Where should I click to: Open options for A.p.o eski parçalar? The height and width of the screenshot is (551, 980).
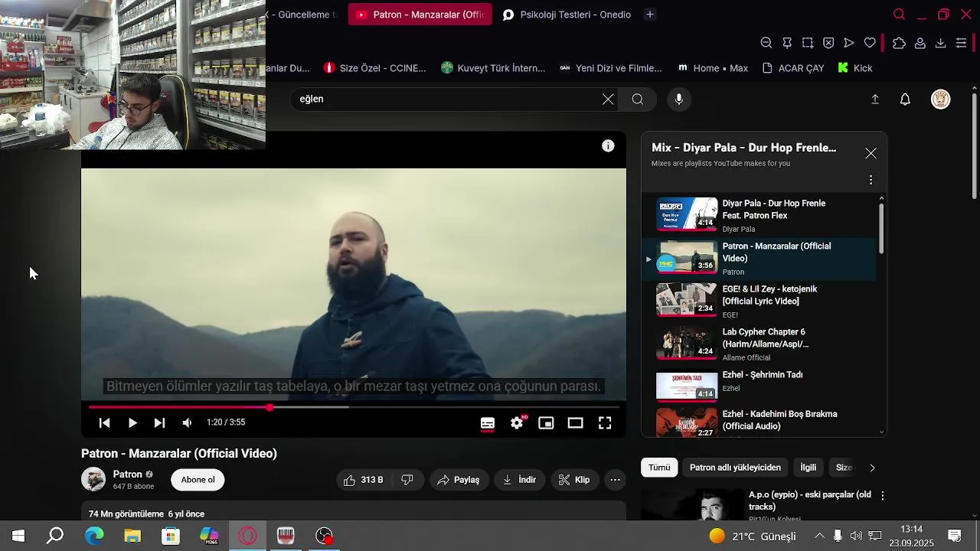coord(882,496)
